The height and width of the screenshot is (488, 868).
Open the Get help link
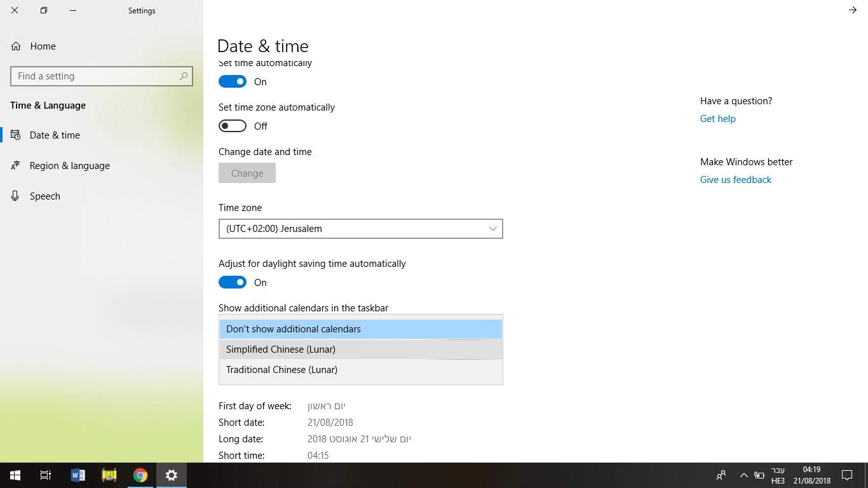(718, 119)
